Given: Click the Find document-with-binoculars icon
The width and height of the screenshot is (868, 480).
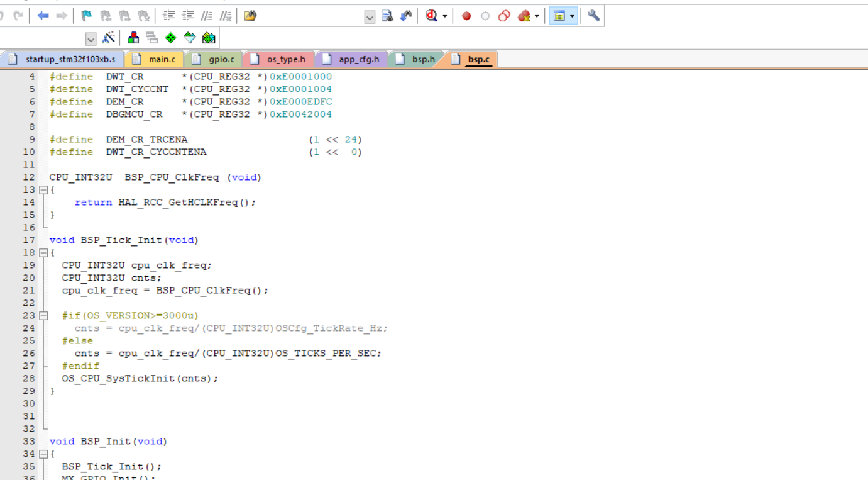Looking at the screenshot, I should (387, 16).
